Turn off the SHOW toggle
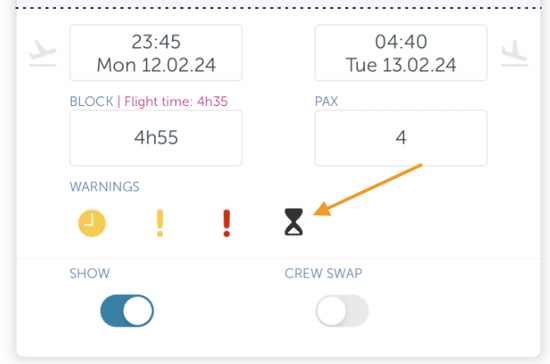Screen dimensions: 550x364 point(127,311)
